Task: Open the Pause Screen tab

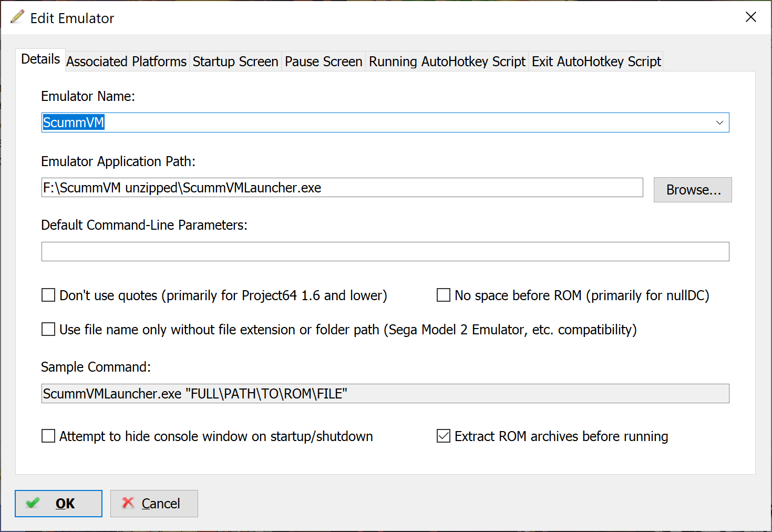Action: 323,62
